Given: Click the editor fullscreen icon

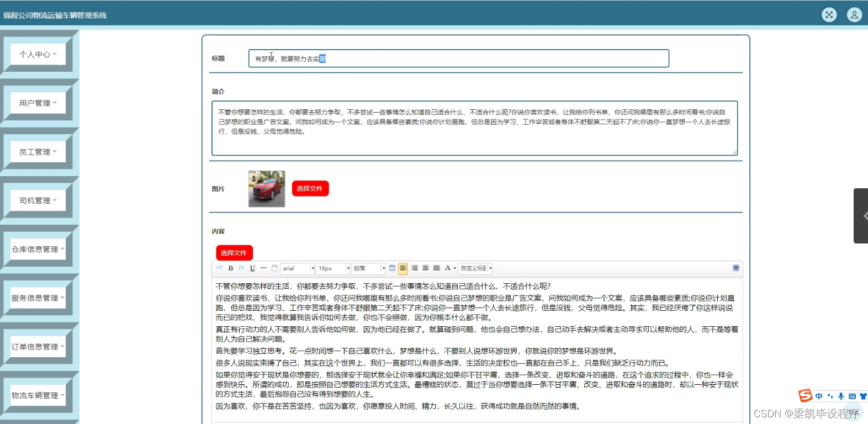Looking at the screenshot, I should (736, 268).
